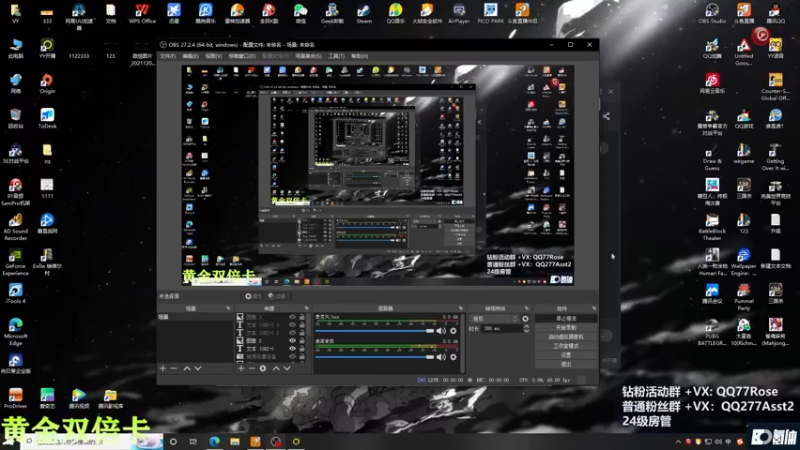
Task: Click the 开始录制 start recording button
Action: [566, 328]
